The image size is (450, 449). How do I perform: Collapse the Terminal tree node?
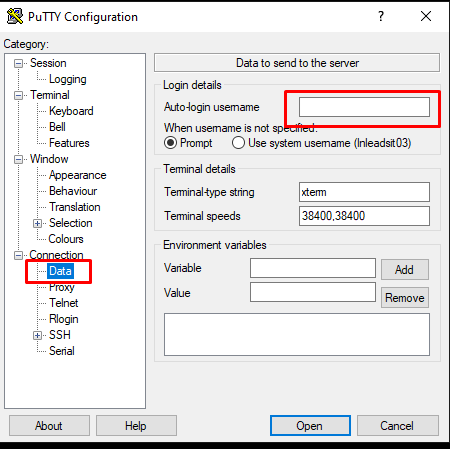[x=19, y=95]
